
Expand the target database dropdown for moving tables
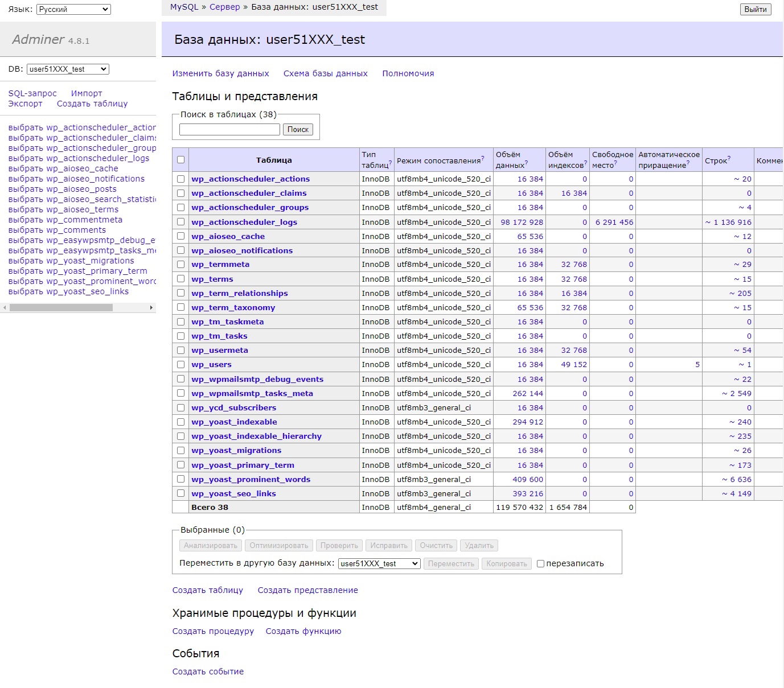tap(379, 564)
